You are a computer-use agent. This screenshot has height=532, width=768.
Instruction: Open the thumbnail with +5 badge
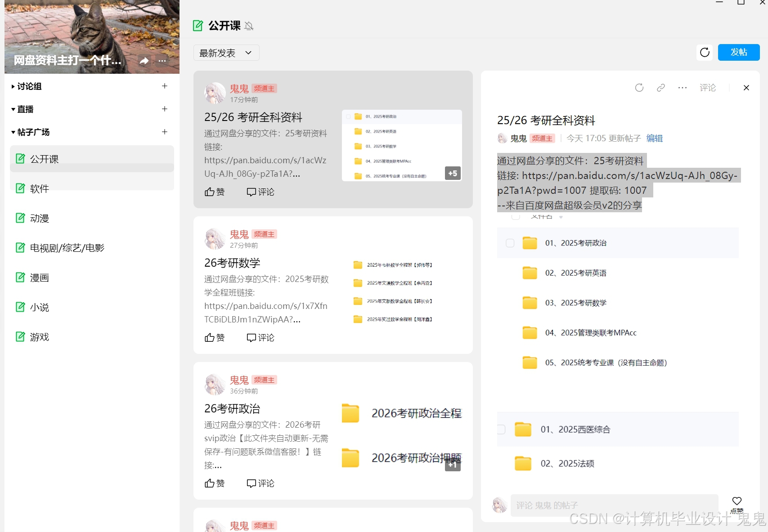[x=402, y=145]
